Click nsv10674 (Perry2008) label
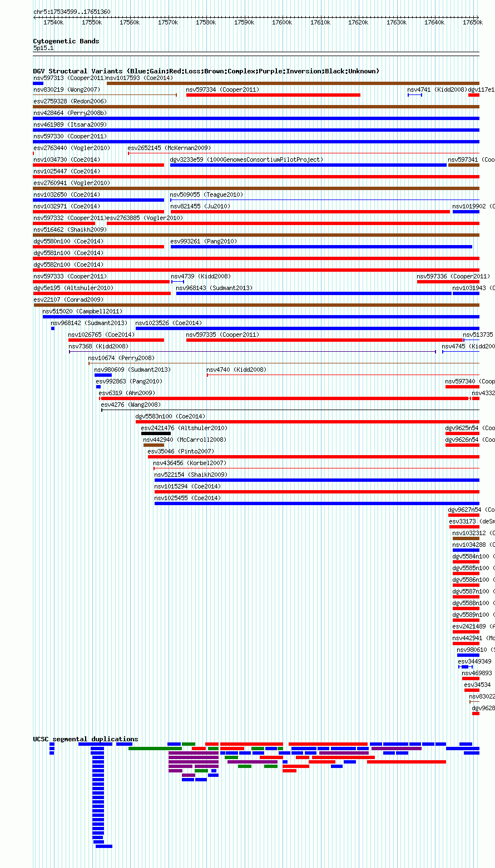This screenshot has width=495, height=868. (122, 358)
